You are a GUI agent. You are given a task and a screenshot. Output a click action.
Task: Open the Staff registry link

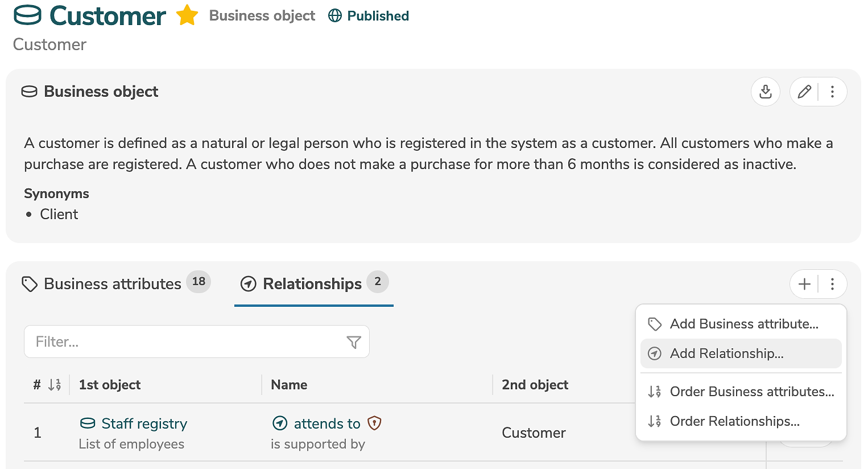point(144,423)
